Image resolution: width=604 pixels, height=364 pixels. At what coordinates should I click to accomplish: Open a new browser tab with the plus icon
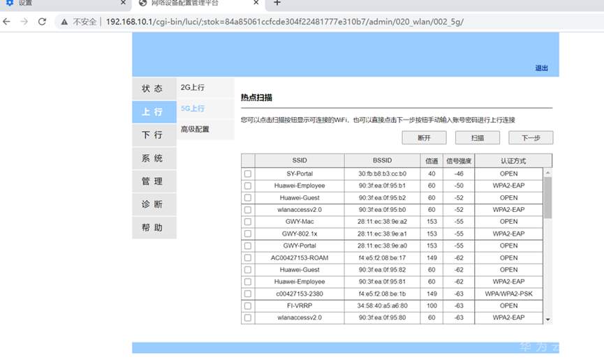pyautogui.click(x=277, y=3)
